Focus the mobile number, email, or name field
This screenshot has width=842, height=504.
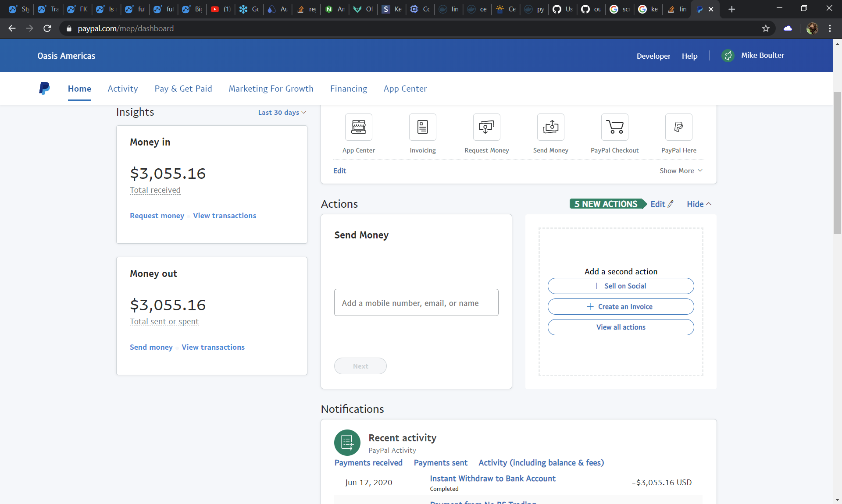tap(416, 302)
